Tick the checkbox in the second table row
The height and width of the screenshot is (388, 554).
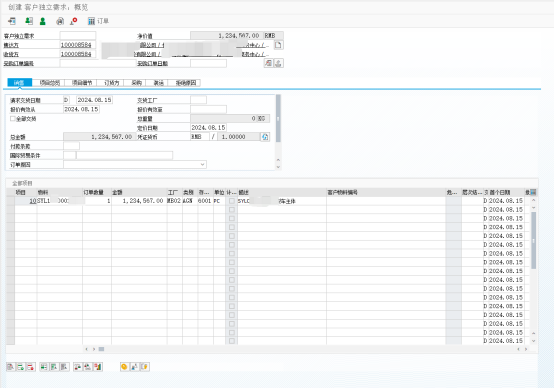232,210
